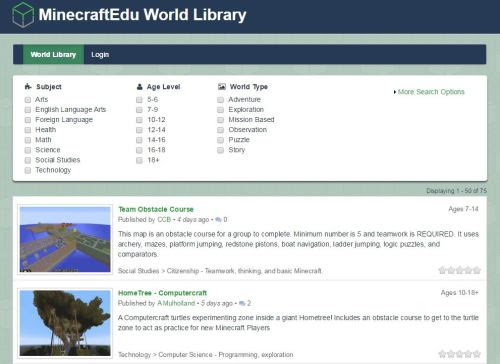
Task: Click the MinecraftEdu World Library header title
Action: (x=142, y=15)
